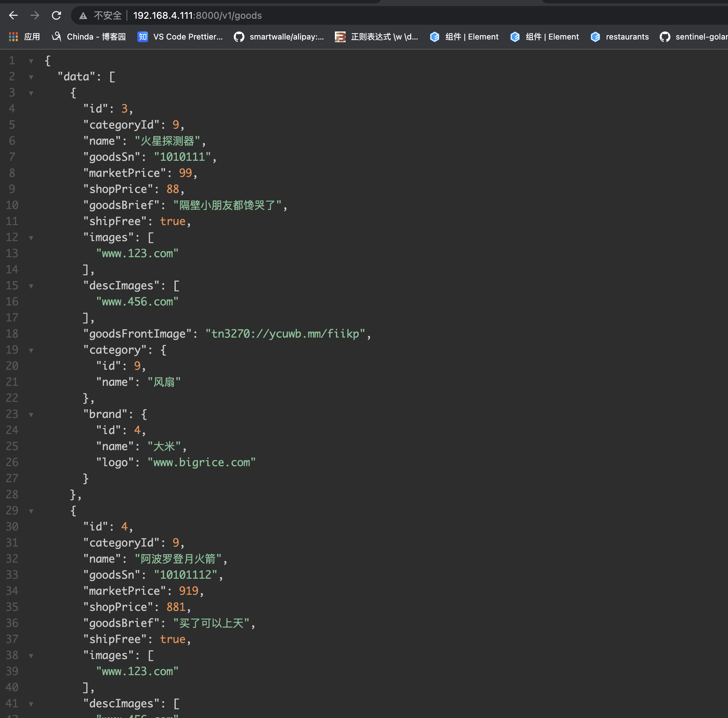Open second 组件 | Element bookmark
The height and width of the screenshot is (718, 728).
545,37
